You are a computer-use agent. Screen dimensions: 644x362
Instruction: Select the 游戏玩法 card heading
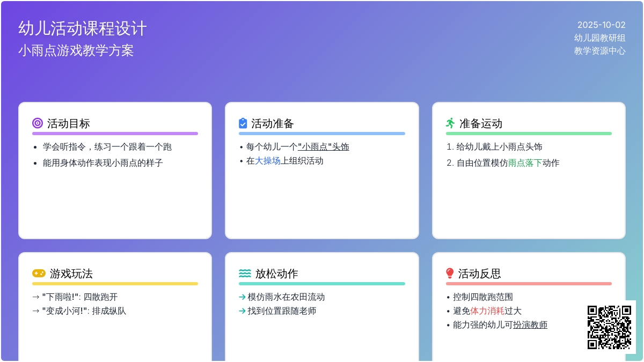tap(71, 274)
